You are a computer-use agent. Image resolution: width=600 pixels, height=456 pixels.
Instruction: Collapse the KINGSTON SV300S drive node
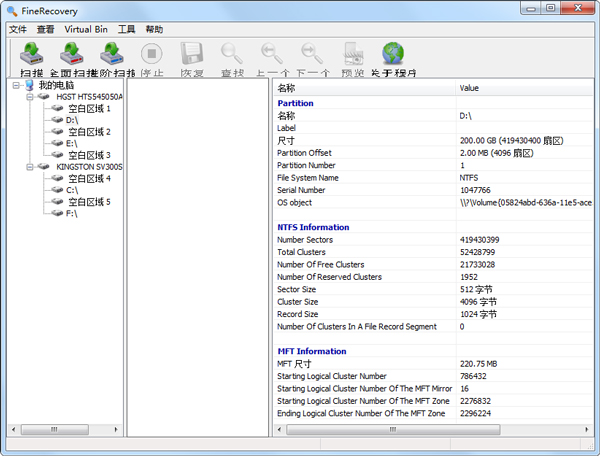(30, 167)
